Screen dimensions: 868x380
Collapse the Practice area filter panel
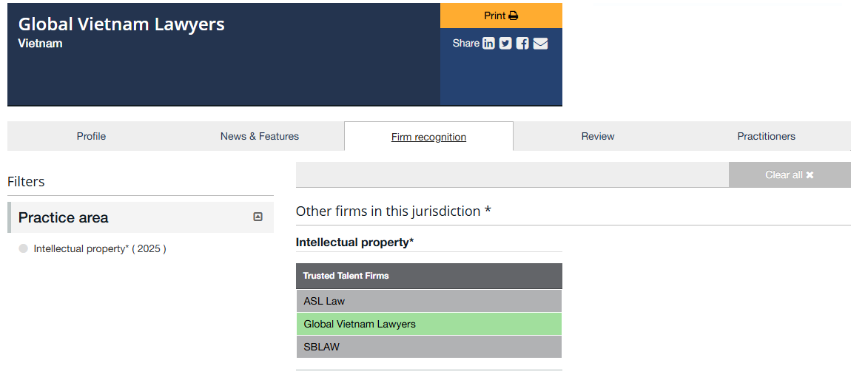coord(258,217)
